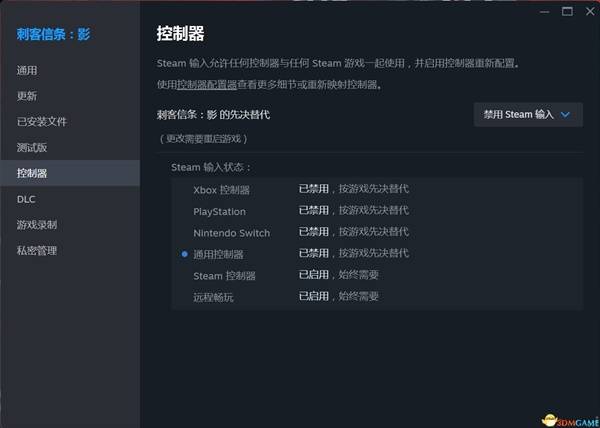The image size is (600, 428).
Task: Select the 测试版 sidebar item
Action: point(70,147)
